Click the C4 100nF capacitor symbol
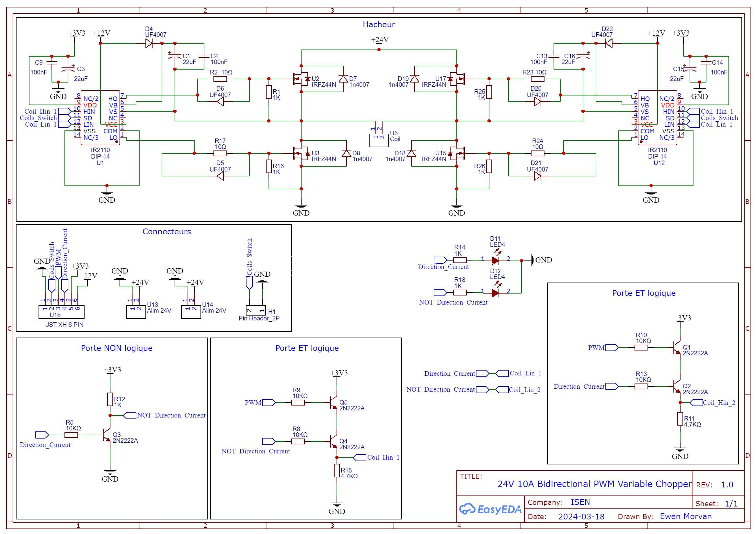This screenshot has height=534, width=756. tap(204, 56)
